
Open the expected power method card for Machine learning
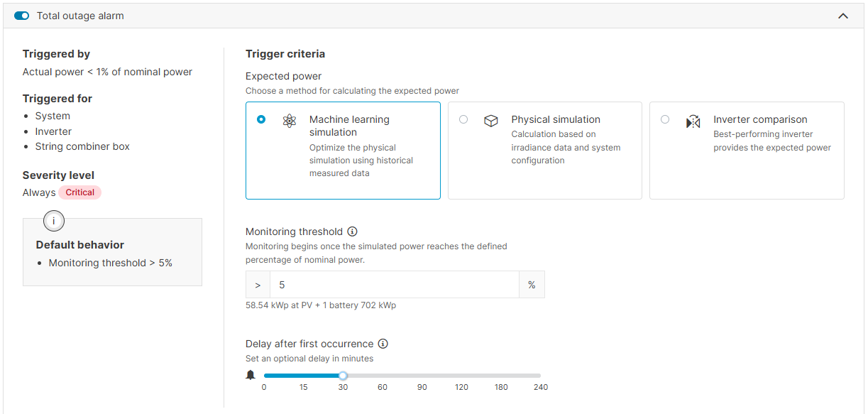[343, 151]
